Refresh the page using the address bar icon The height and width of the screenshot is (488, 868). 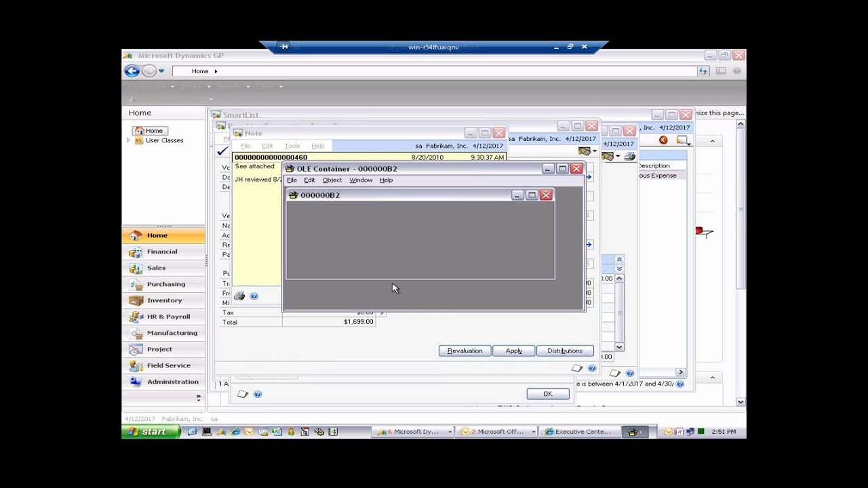(703, 71)
